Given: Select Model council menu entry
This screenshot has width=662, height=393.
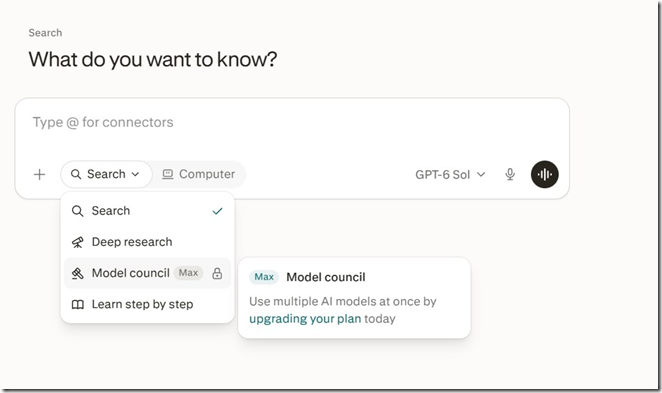Looking at the screenshot, I should [147, 273].
